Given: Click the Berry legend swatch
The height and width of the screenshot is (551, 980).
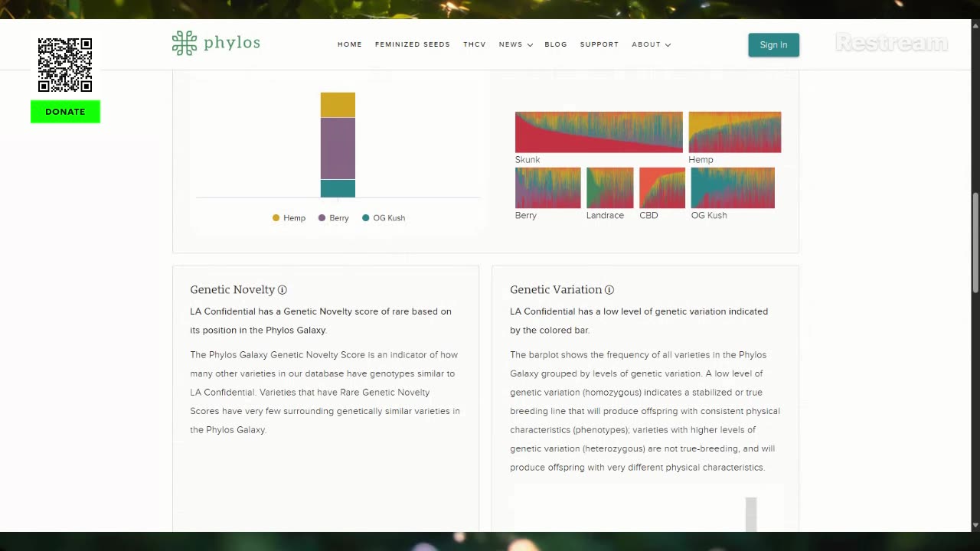Looking at the screenshot, I should click(x=322, y=218).
